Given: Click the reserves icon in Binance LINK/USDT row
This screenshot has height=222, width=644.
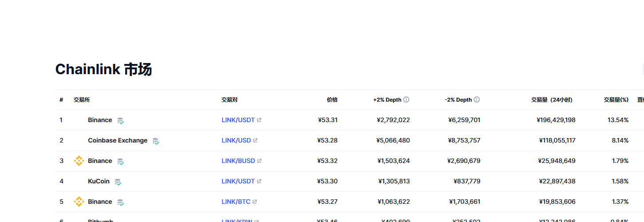Looking at the screenshot, I should point(120,120).
